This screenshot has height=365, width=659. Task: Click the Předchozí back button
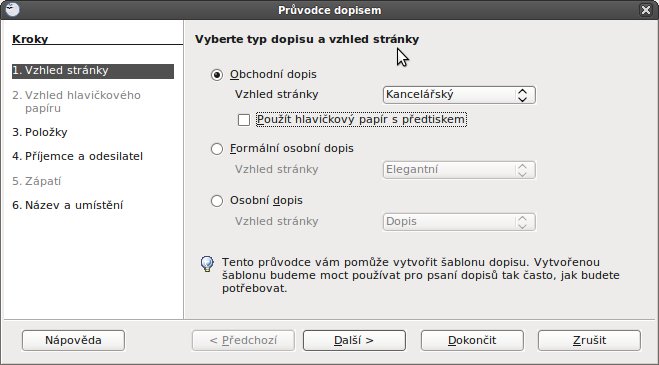click(x=243, y=340)
